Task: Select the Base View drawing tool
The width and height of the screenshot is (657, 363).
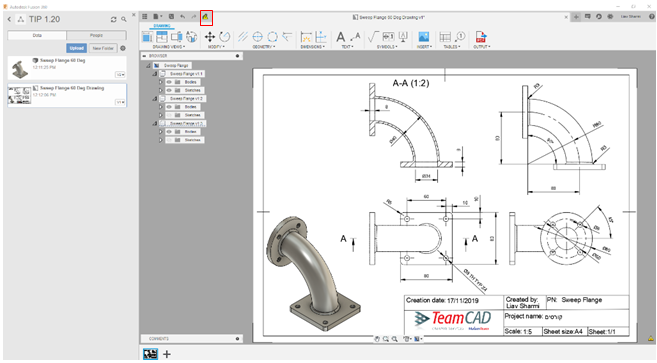Action: click(x=147, y=37)
